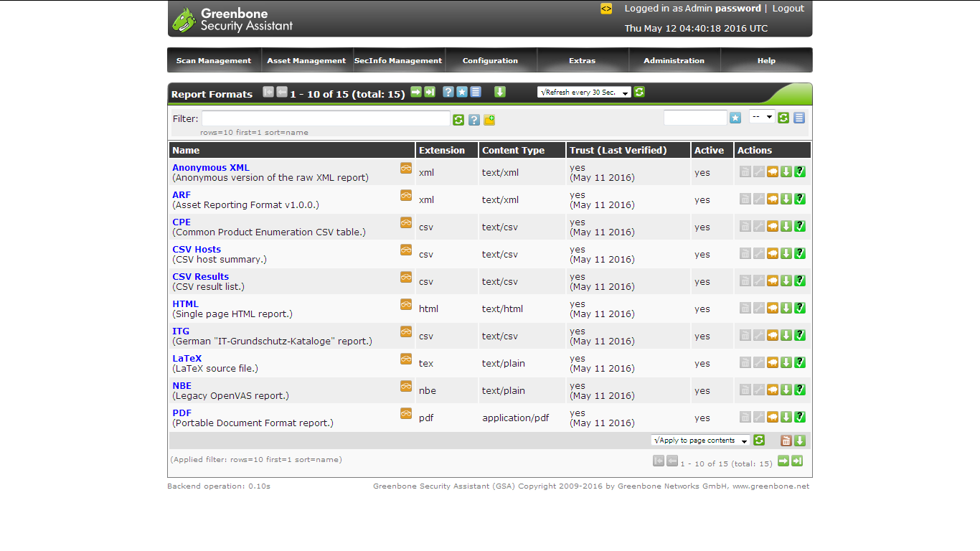Open the password user settings link
The width and height of the screenshot is (980, 551).
[738, 9]
